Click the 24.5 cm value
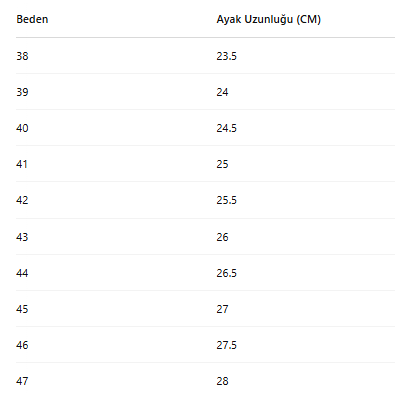This screenshot has height=393, width=395. (x=227, y=128)
